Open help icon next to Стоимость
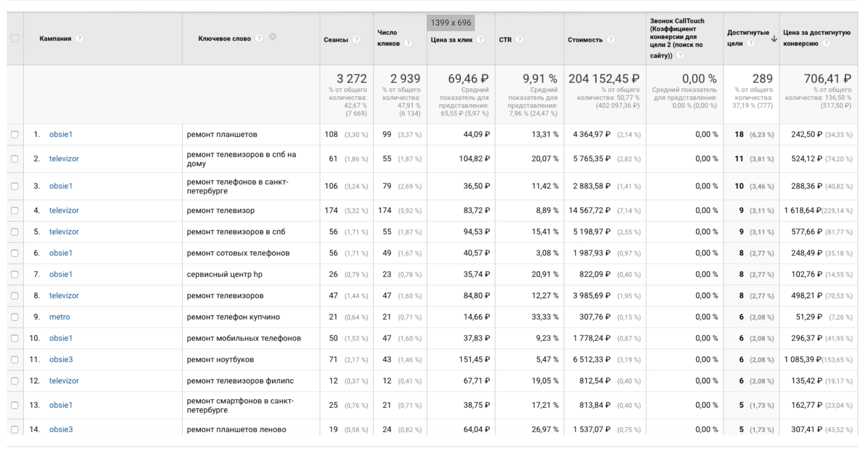Viewport: 868px width, 455px height. point(611,39)
